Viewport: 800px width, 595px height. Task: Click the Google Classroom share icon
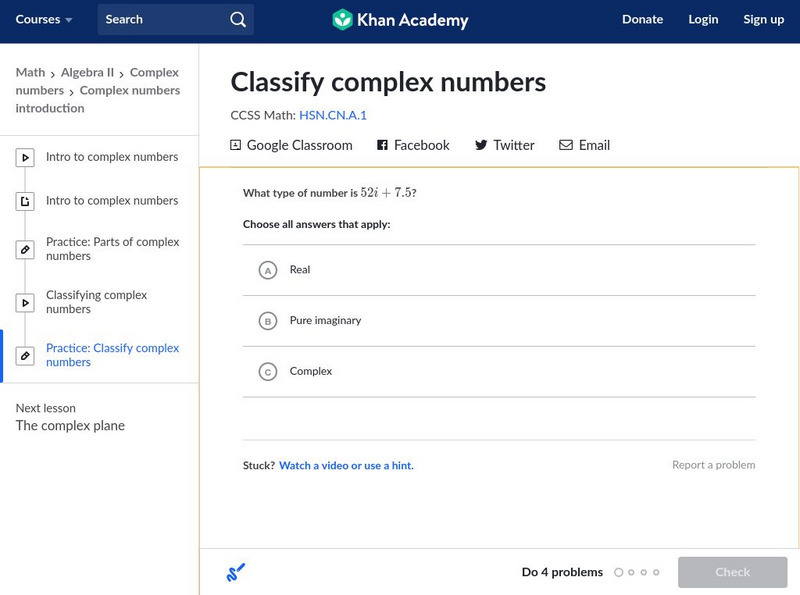236,145
